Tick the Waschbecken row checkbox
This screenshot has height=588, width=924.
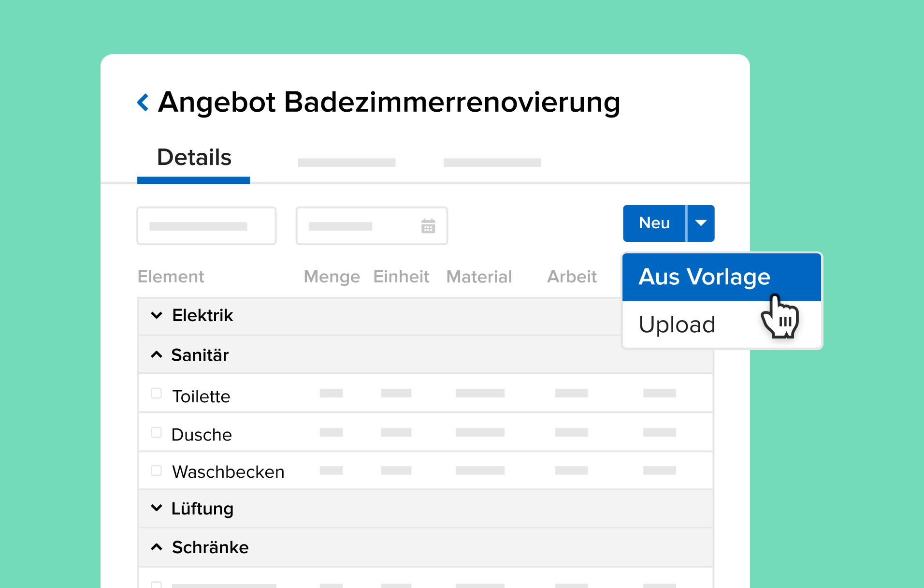point(156,470)
